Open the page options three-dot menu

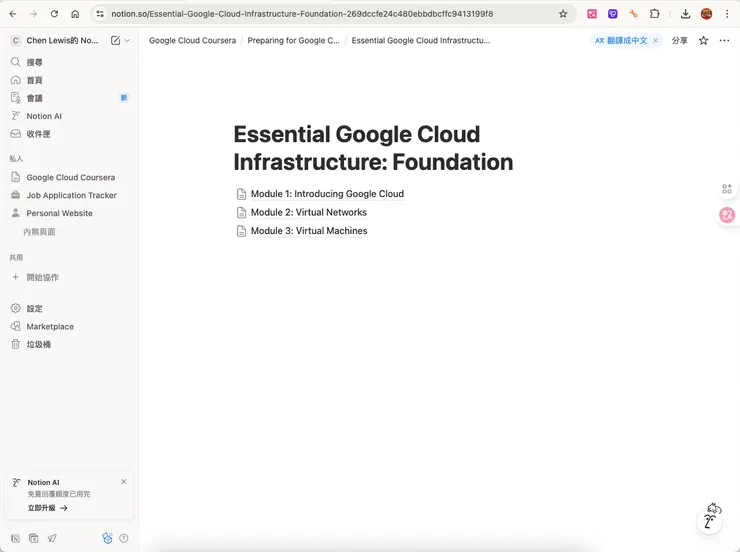pyautogui.click(x=722, y=41)
